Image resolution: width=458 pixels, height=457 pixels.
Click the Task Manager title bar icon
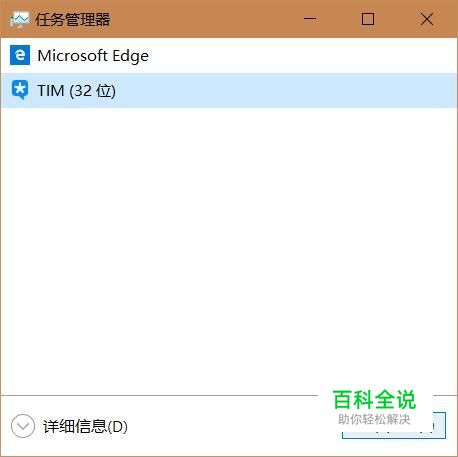point(19,20)
